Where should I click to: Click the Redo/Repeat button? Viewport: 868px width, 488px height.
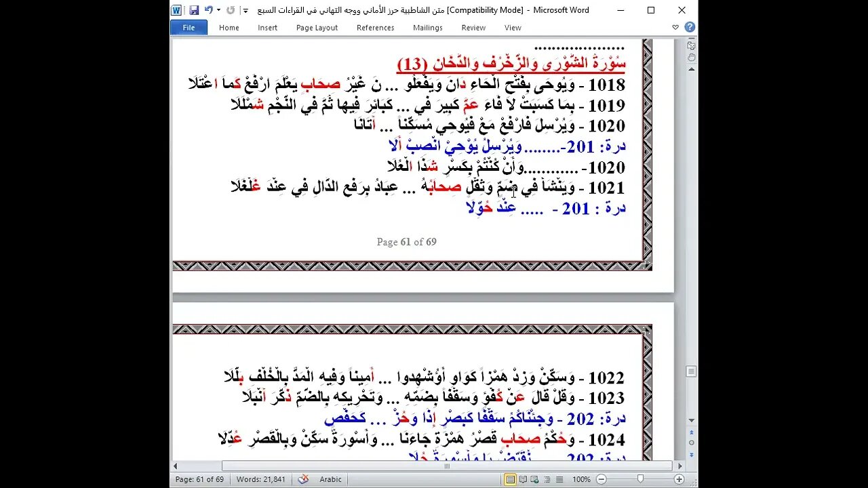click(231, 10)
